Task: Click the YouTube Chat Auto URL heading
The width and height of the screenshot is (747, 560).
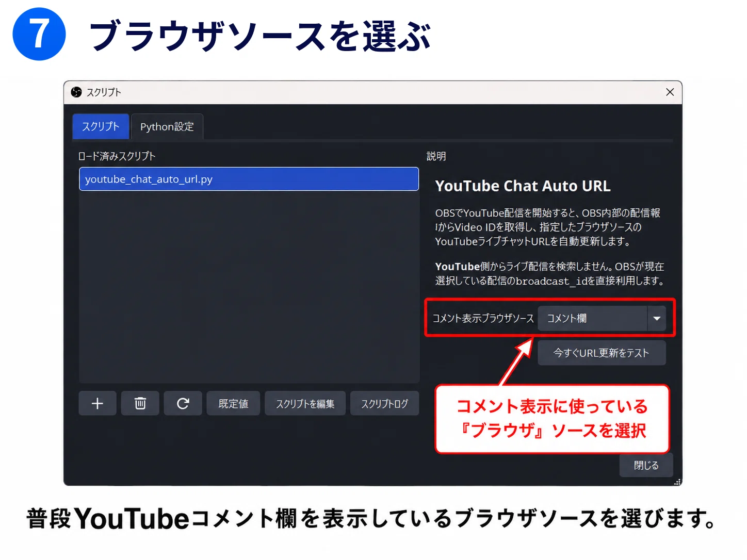Action: click(523, 186)
